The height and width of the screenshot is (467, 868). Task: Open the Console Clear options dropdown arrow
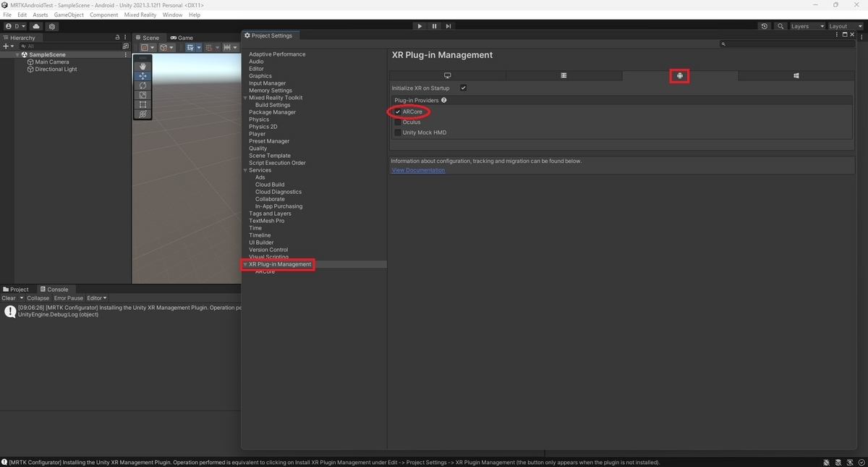point(22,298)
